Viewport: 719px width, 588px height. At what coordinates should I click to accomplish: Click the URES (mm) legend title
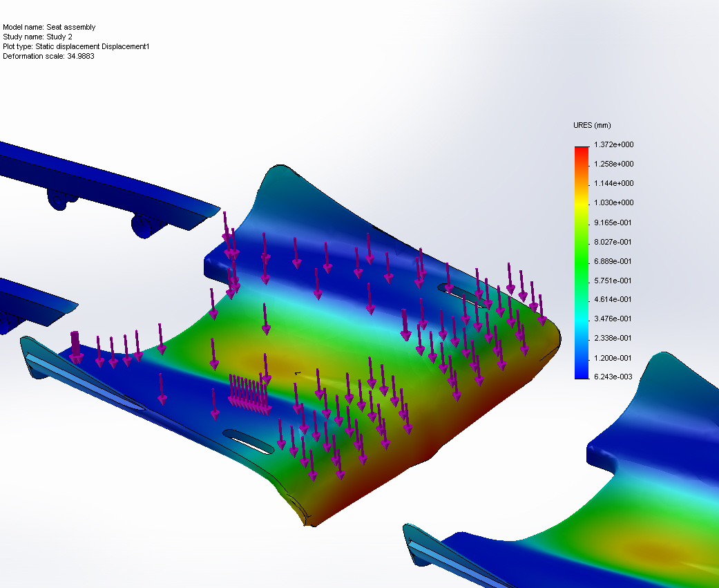click(591, 125)
